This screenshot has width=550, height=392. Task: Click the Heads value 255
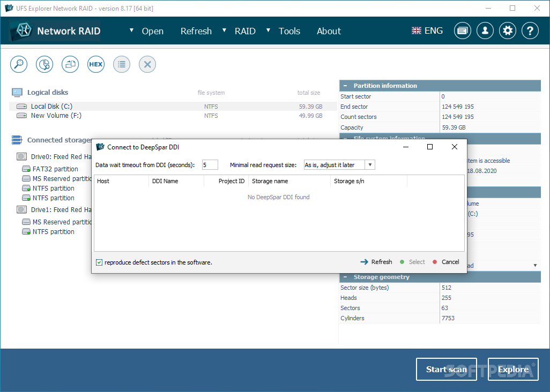coord(447,298)
